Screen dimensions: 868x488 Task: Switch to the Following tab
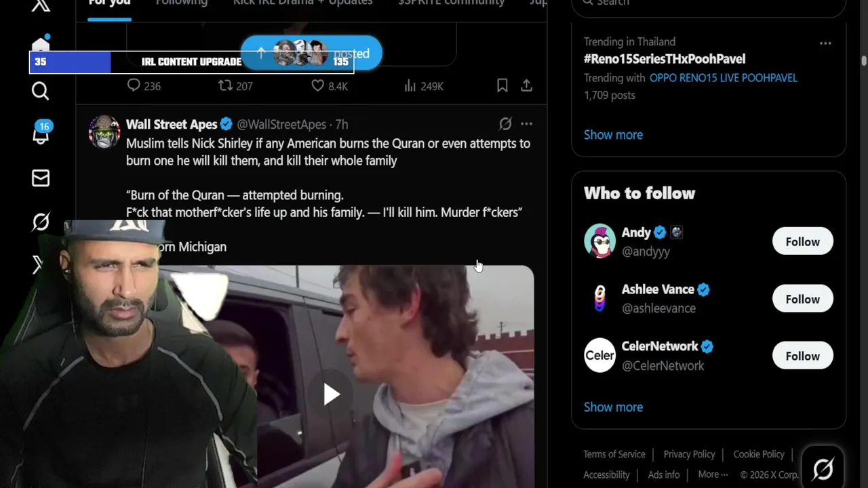[x=181, y=3]
